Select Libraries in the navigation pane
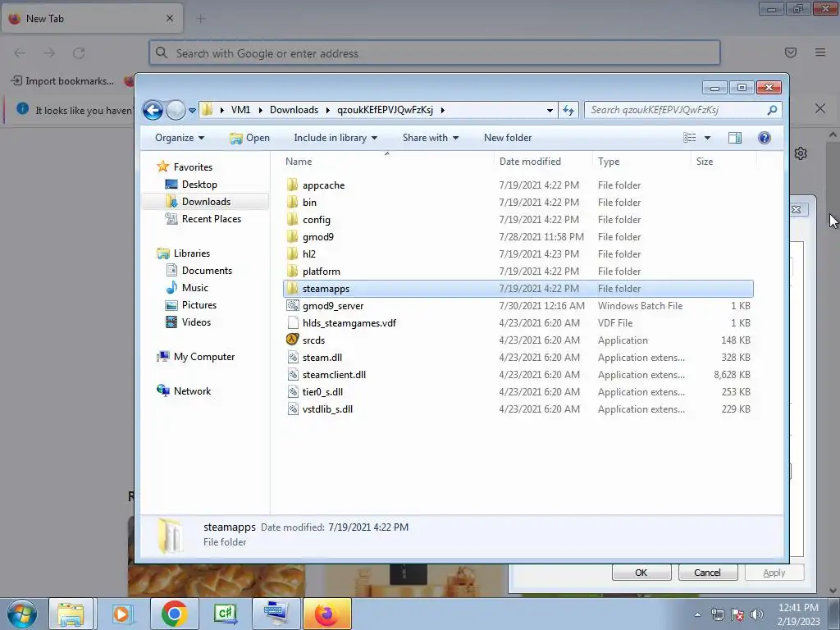Image resolution: width=840 pixels, height=630 pixels. tap(191, 253)
